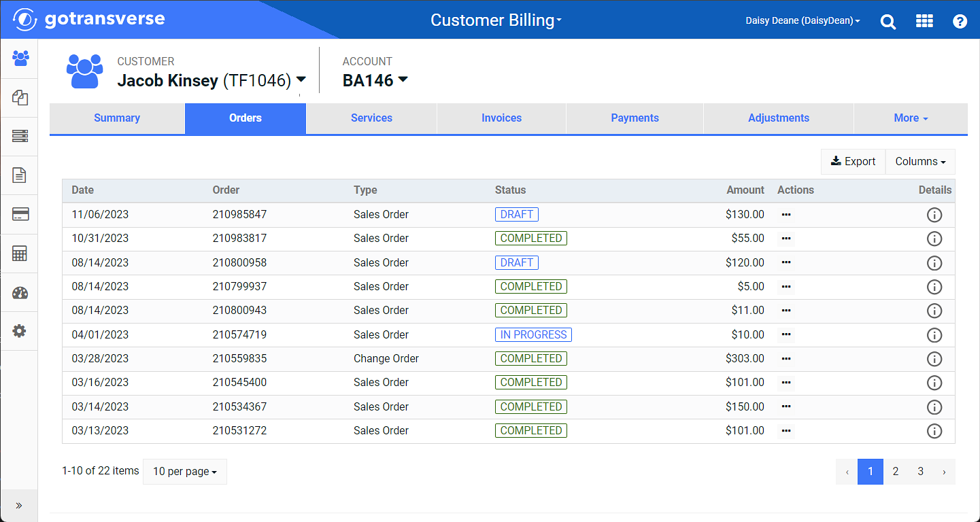Open the document page sidebar icon
The width and height of the screenshot is (980, 522).
pyautogui.click(x=20, y=175)
